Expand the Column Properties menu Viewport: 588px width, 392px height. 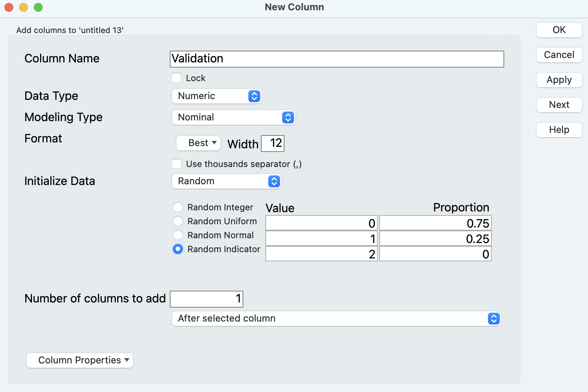80,360
